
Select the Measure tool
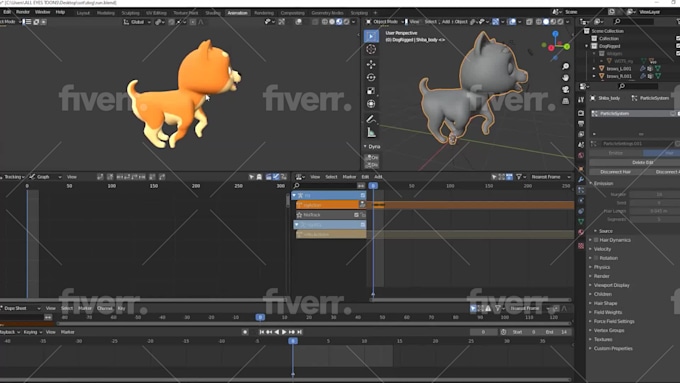click(x=371, y=132)
